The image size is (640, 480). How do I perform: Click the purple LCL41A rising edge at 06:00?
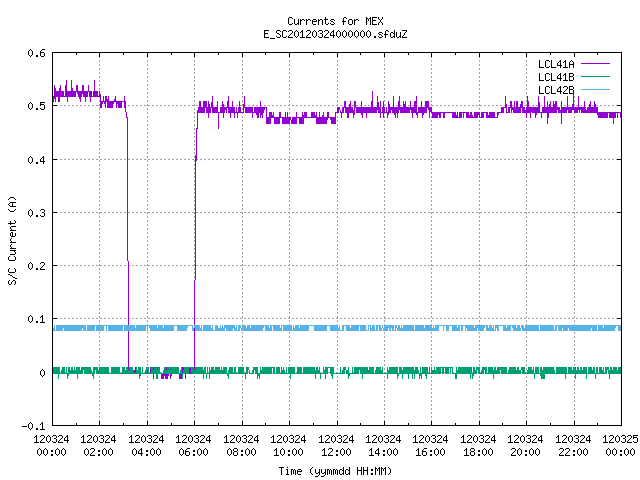point(195,241)
